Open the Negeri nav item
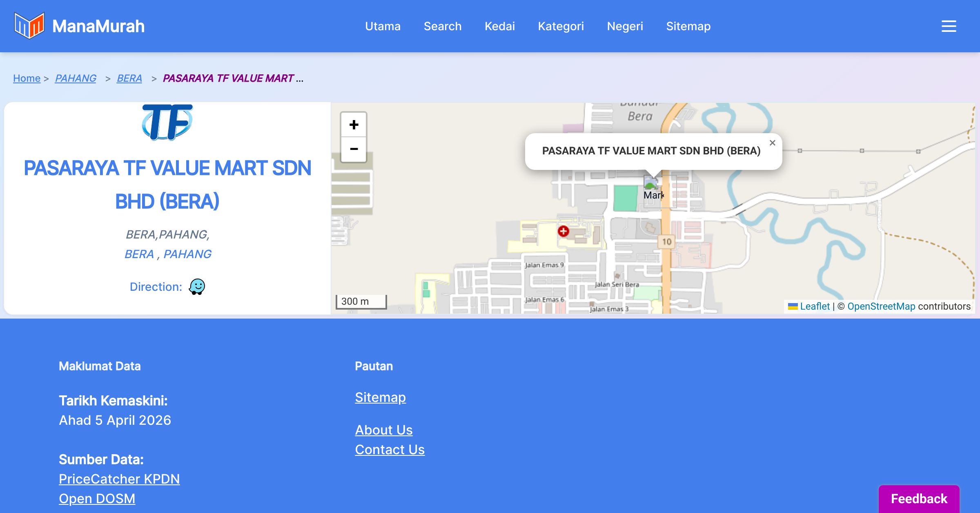Viewport: 980px width, 513px height. [x=625, y=26]
